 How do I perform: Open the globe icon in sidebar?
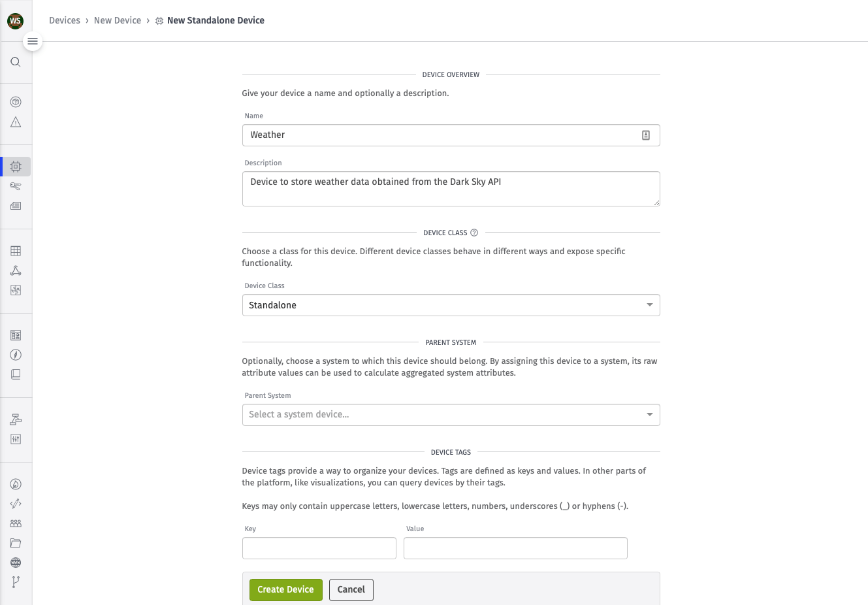[x=16, y=563]
